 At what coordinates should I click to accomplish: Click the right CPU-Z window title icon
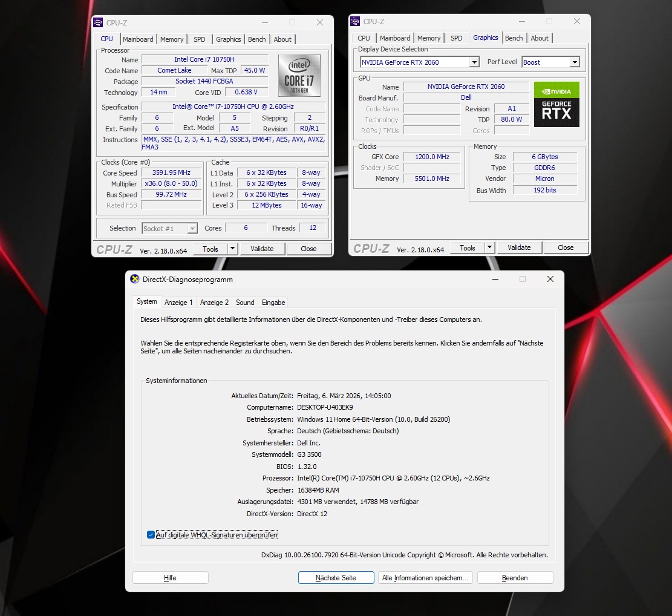tap(355, 21)
